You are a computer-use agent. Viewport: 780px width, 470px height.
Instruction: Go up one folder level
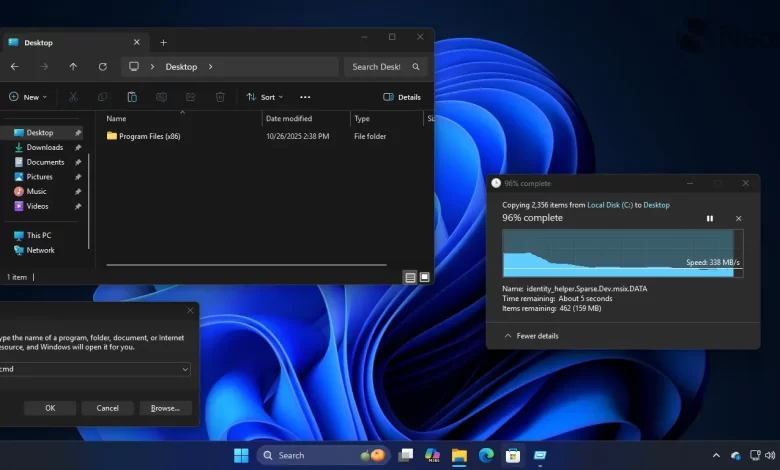tap(73, 67)
